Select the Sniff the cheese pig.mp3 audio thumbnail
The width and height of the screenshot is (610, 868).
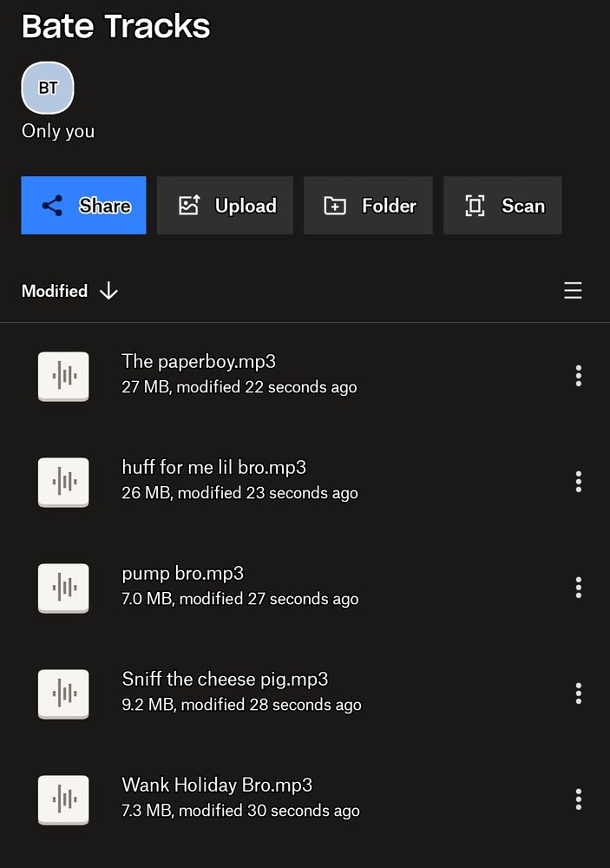point(63,694)
